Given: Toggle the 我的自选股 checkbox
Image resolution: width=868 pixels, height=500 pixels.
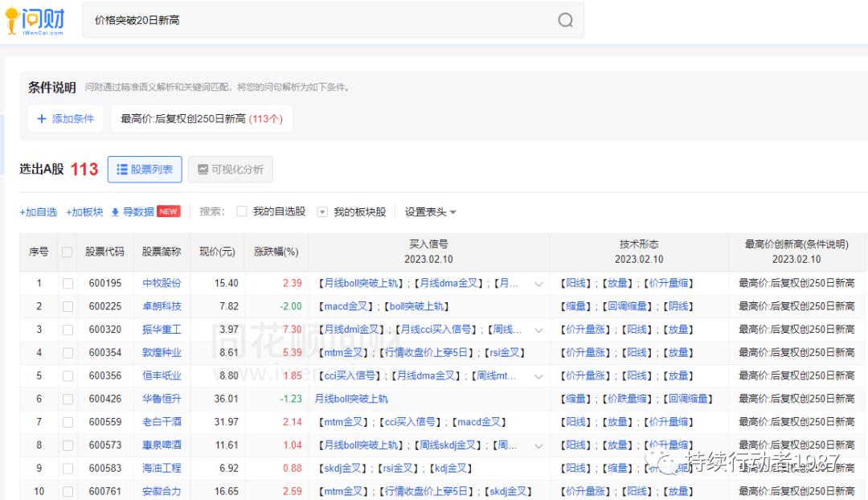Looking at the screenshot, I should pos(241,212).
